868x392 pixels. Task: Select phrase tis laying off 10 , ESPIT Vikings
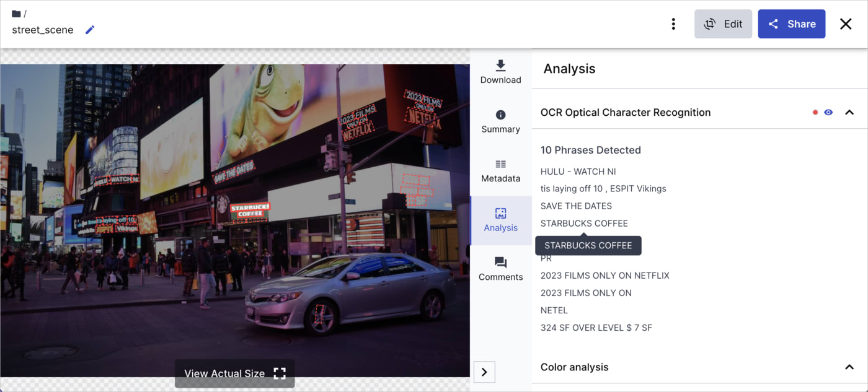tap(603, 189)
